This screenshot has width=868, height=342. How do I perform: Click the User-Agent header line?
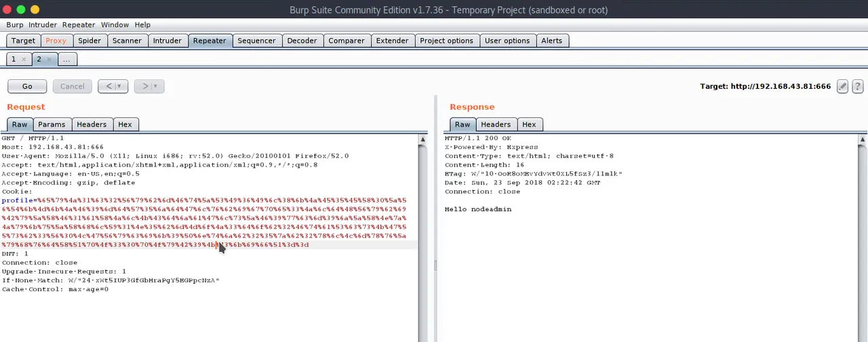click(175, 156)
